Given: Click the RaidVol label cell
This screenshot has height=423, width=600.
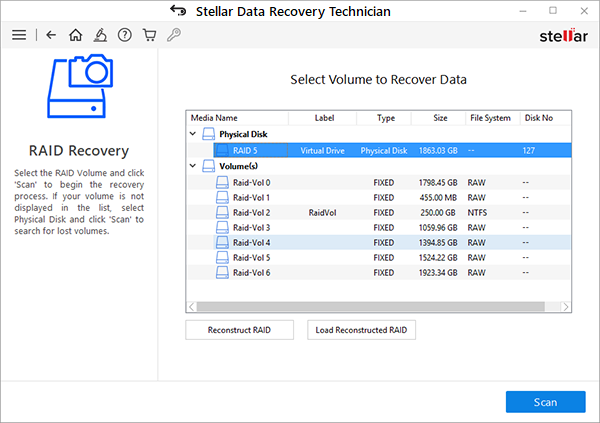Looking at the screenshot, I should [x=323, y=212].
